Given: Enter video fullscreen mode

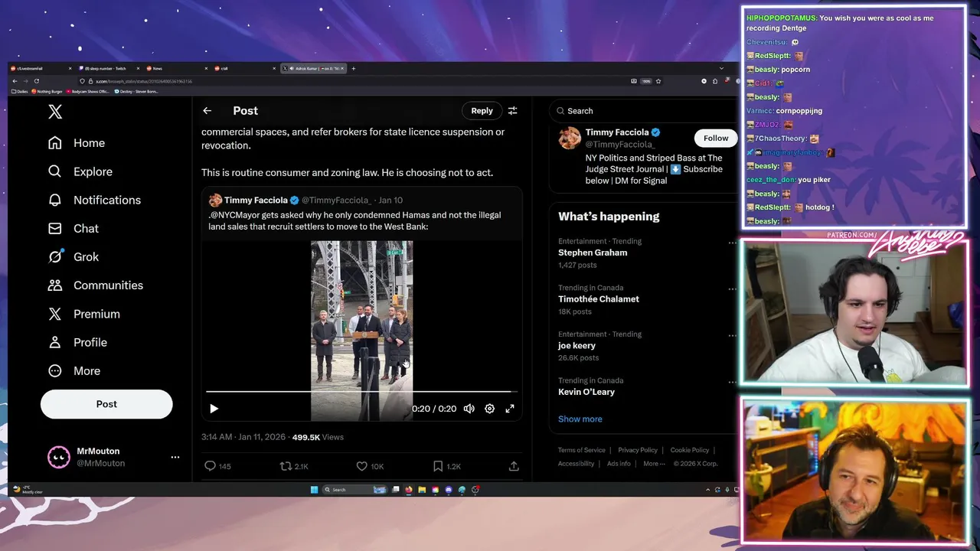Looking at the screenshot, I should click(x=510, y=409).
